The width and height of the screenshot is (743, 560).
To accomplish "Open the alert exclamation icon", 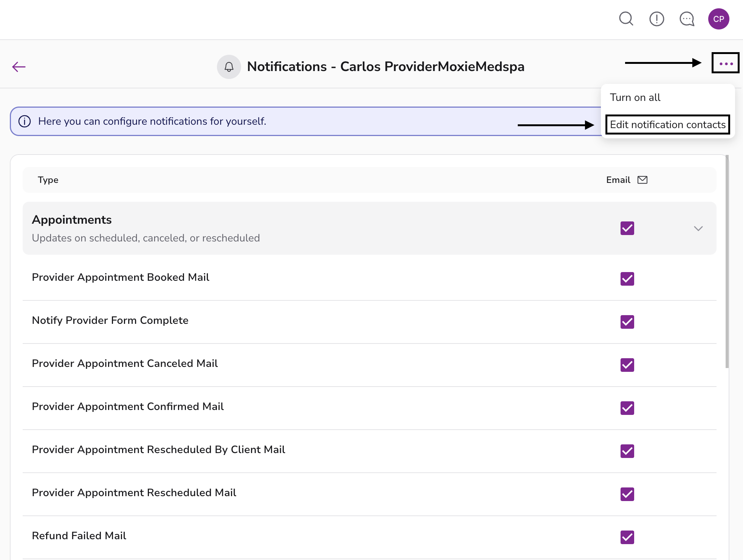I will point(656,19).
